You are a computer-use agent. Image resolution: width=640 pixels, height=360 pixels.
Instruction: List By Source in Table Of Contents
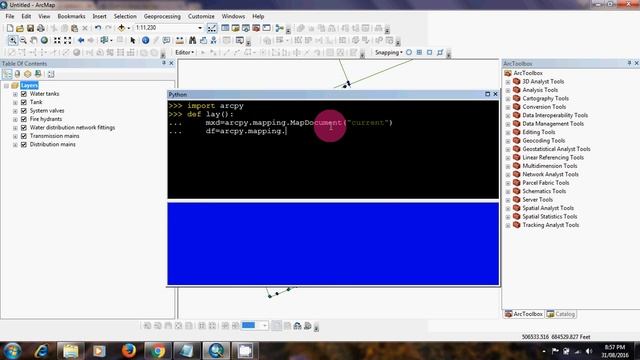pyautogui.click(x=17, y=74)
